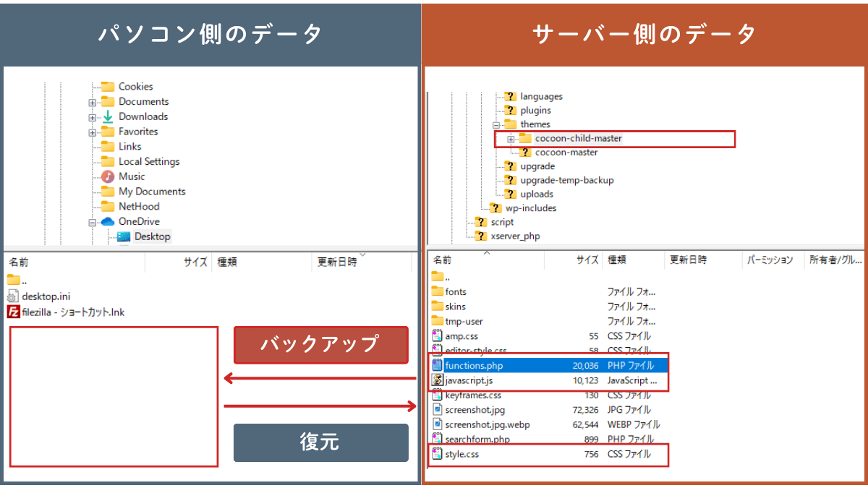
Task: Select the desktop.ini file icon
Action: (13, 296)
